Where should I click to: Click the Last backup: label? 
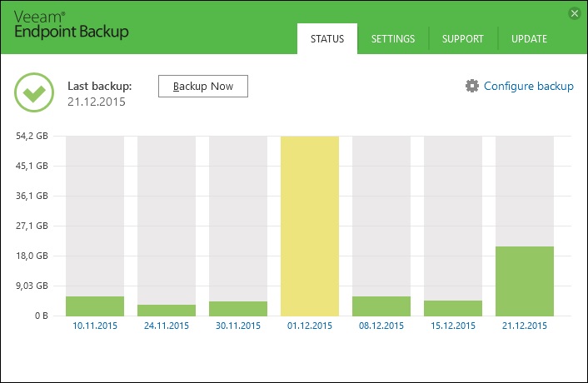[100, 87]
